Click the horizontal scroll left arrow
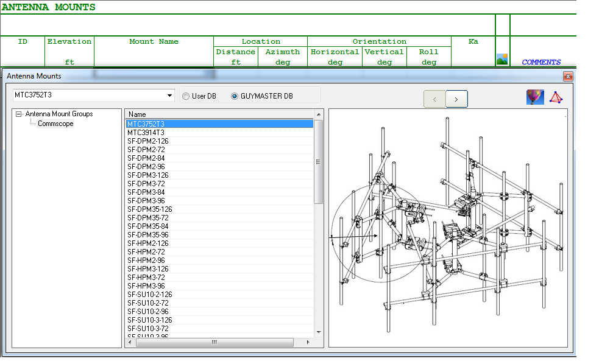The width and height of the screenshot is (613, 364). 130,343
